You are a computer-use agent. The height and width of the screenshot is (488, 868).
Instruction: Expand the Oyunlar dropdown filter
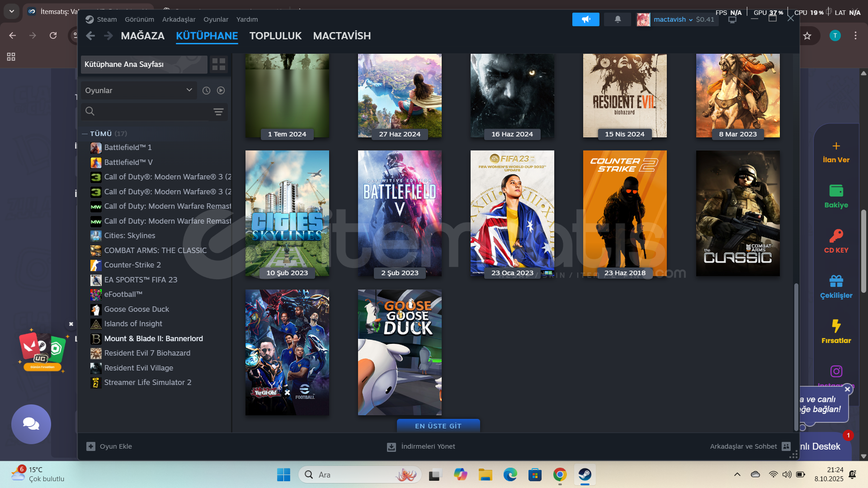(138, 90)
